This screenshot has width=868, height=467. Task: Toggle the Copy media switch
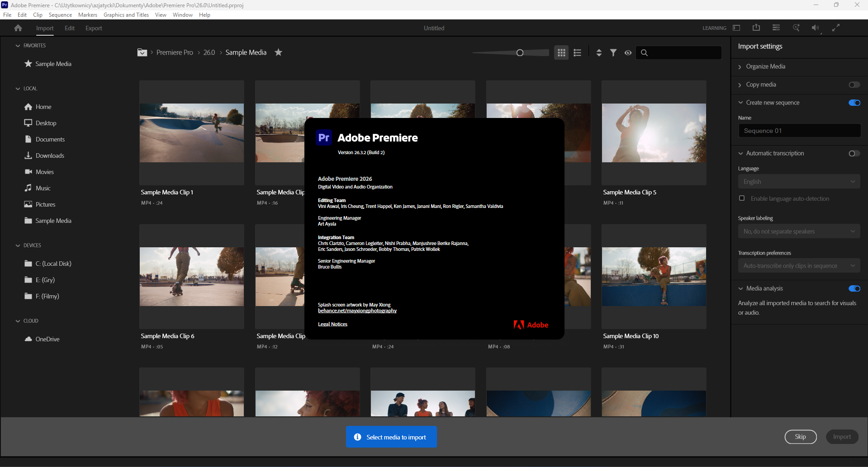pyautogui.click(x=854, y=85)
